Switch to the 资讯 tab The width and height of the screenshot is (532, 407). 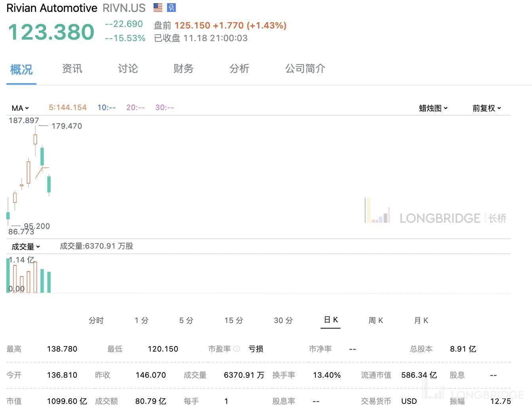click(72, 69)
